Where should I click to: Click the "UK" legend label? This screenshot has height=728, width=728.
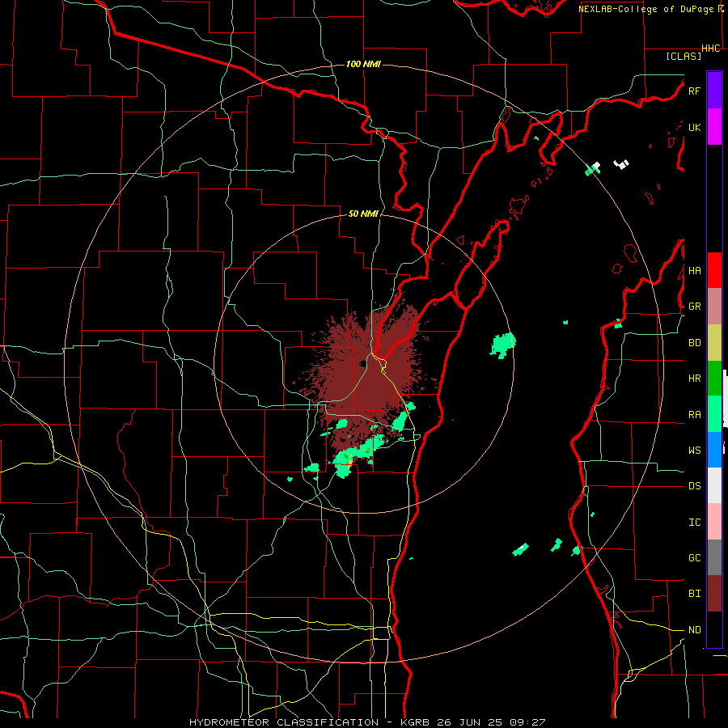click(694, 127)
